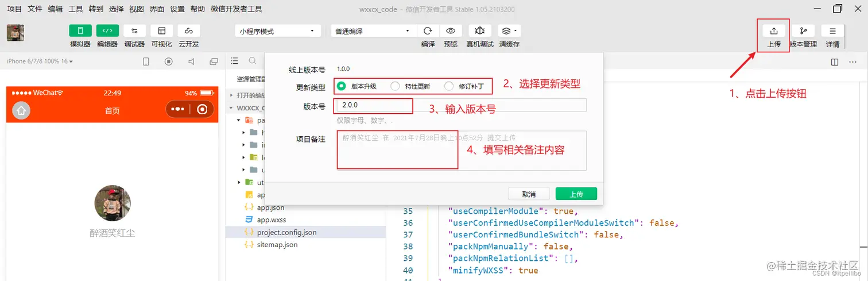Toggle the debugger (调试器) panel

(134, 31)
